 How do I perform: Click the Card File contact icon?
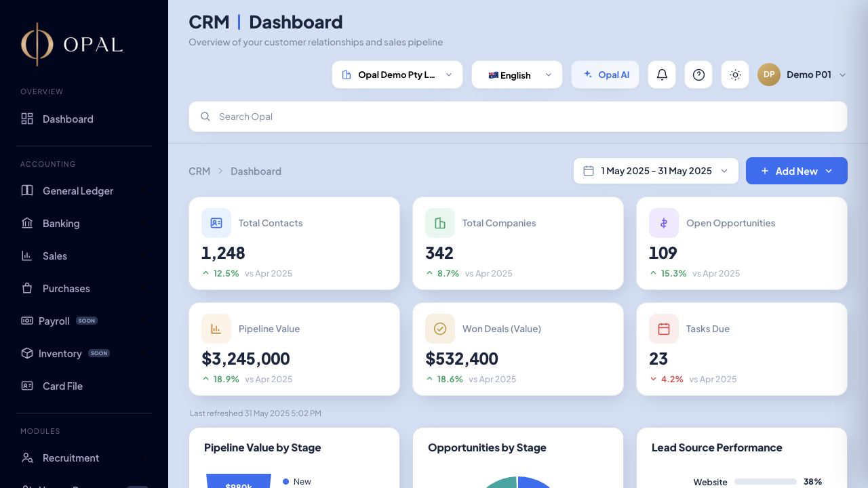27,386
